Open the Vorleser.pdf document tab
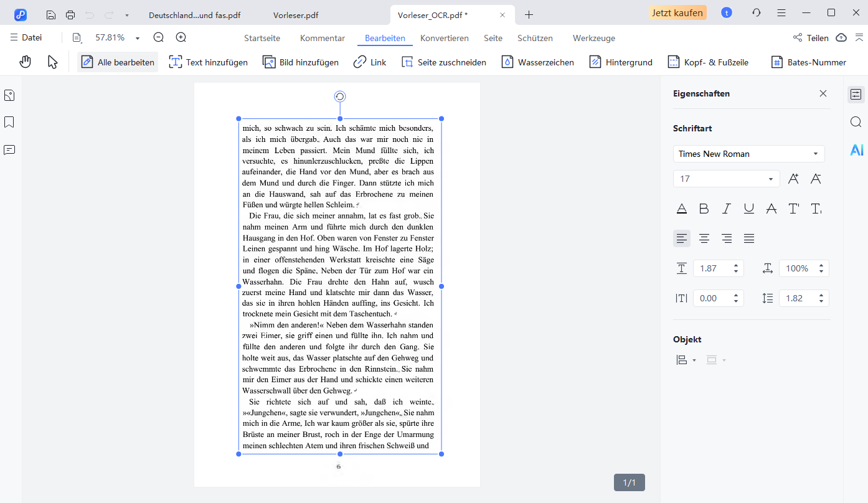Screen dimensions: 868x503 [296, 14]
